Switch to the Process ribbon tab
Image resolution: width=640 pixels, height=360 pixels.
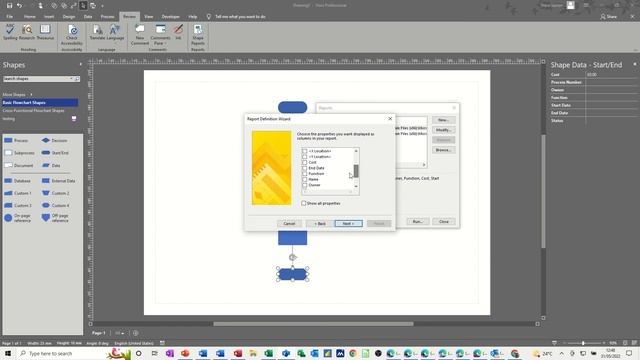click(107, 17)
